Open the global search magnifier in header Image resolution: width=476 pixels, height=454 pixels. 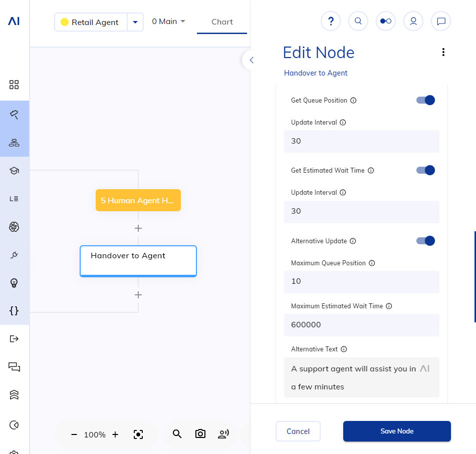tap(358, 21)
